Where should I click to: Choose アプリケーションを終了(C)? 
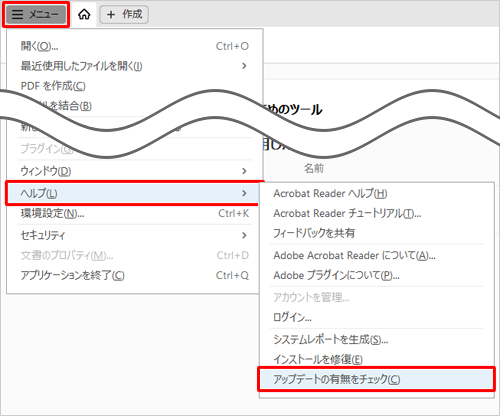133,275
